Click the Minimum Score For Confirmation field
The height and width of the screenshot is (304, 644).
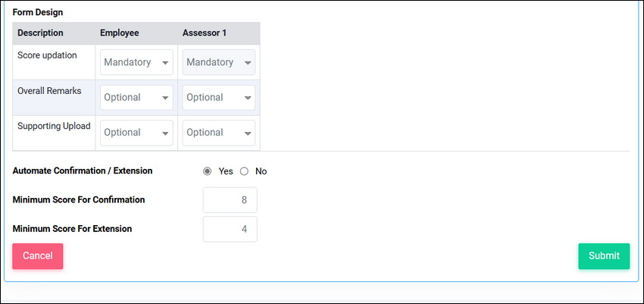tap(230, 200)
